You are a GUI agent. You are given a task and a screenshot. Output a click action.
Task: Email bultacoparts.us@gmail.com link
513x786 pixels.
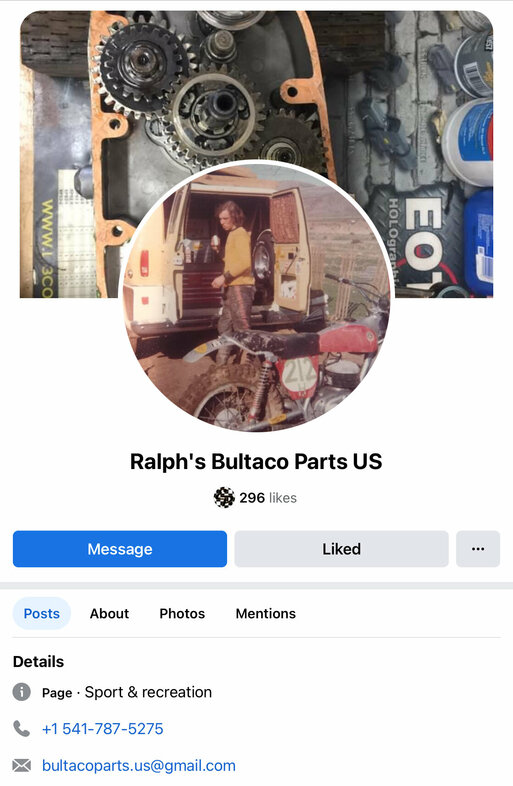[x=139, y=765]
